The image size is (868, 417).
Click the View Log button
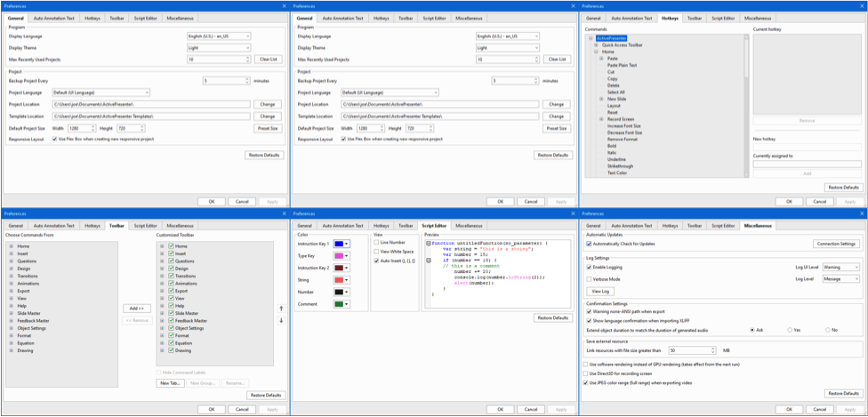pos(600,291)
